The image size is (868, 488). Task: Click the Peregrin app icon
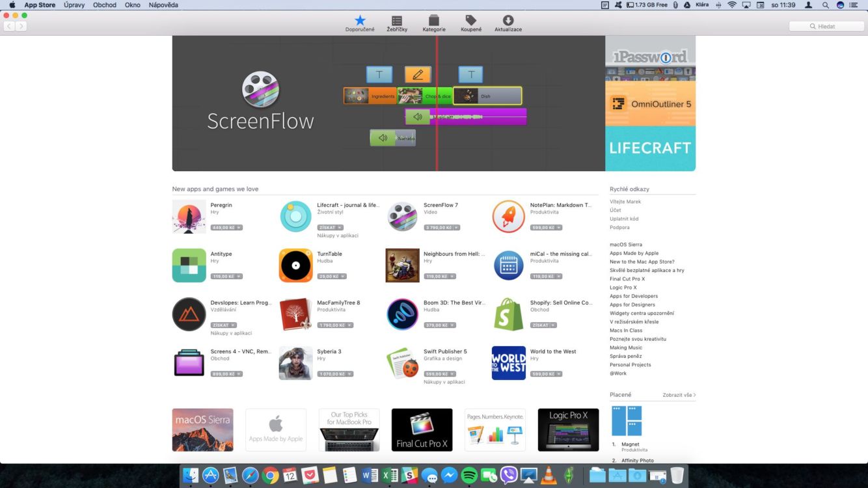click(189, 217)
